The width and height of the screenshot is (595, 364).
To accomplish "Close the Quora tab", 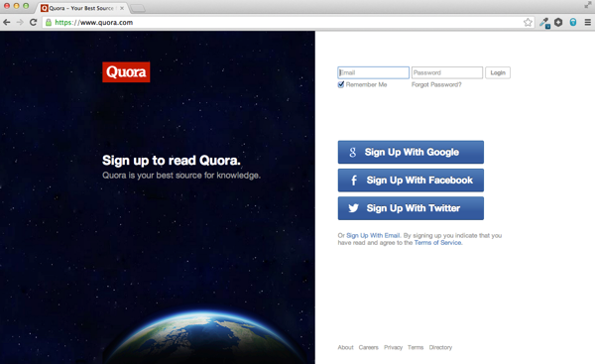I will [122, 8].
